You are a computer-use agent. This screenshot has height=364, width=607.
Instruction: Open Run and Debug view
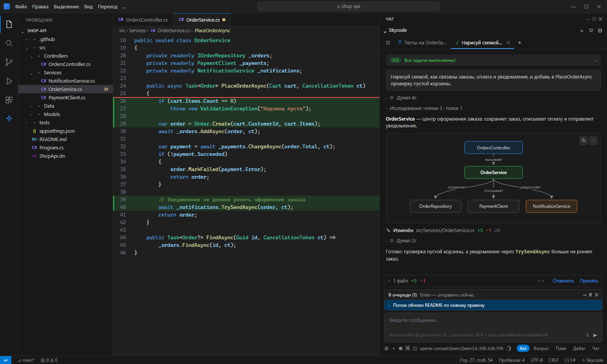(x=9, y=81)
